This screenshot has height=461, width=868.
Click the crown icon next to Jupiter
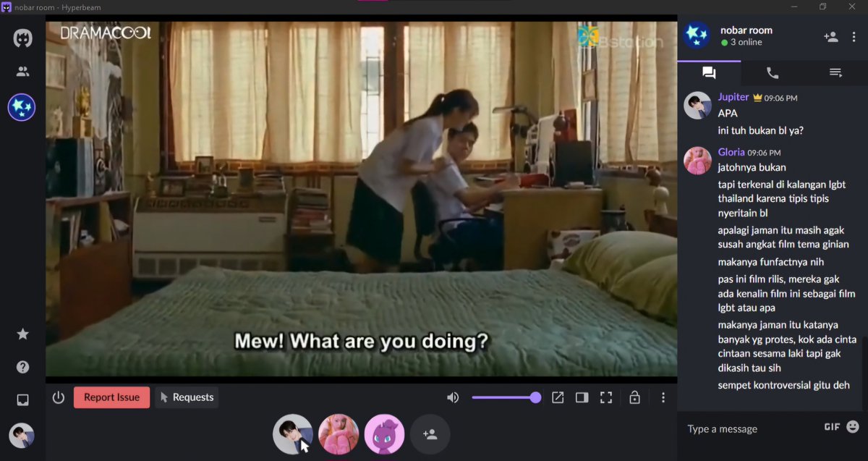pos(757,97)
